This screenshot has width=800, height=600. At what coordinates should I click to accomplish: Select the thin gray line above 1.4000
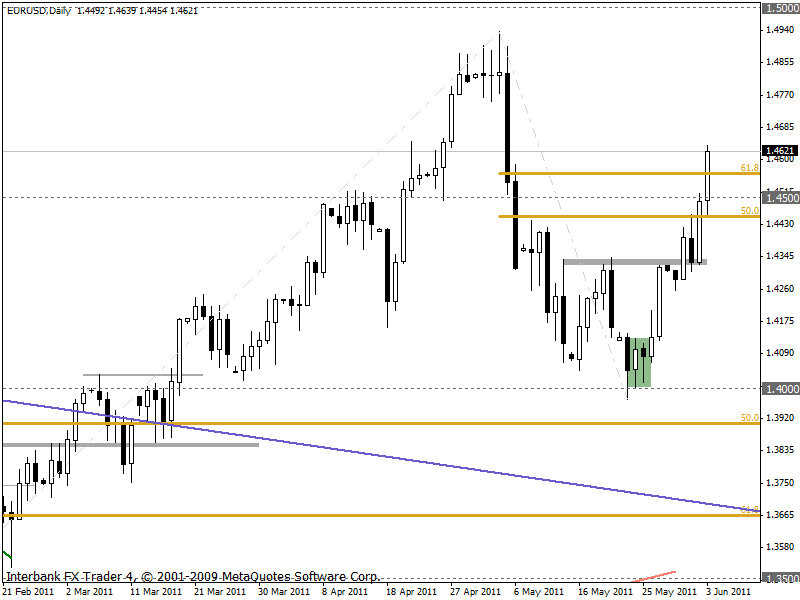[x=143, y=375]
